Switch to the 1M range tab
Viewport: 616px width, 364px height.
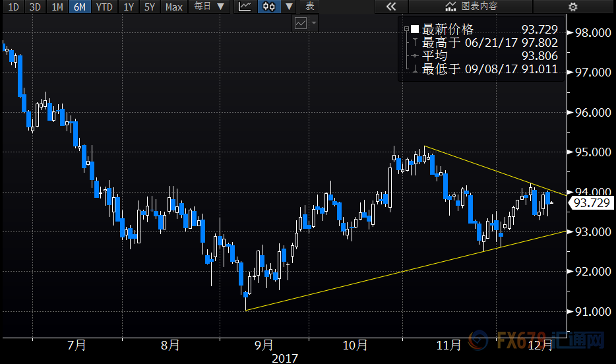coord(57,7)
